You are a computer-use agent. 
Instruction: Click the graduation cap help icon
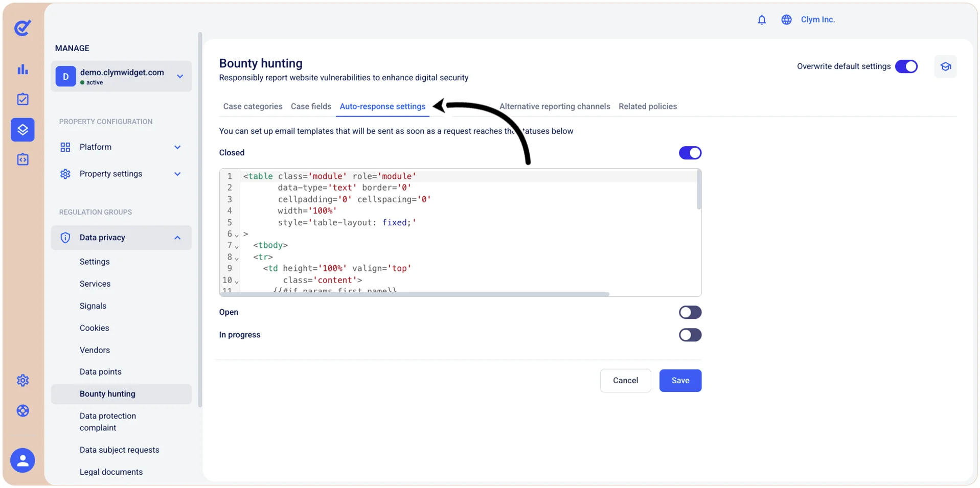coord(945,66)
